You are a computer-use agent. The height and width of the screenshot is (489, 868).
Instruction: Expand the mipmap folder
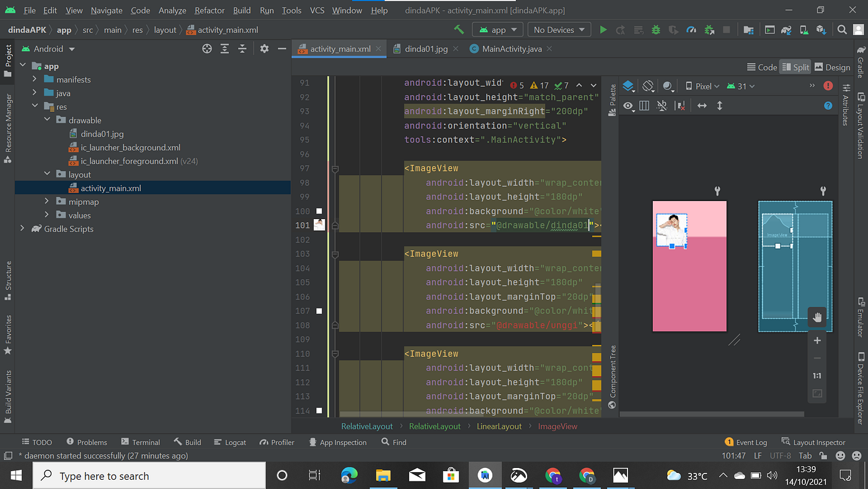coord(48,201)
